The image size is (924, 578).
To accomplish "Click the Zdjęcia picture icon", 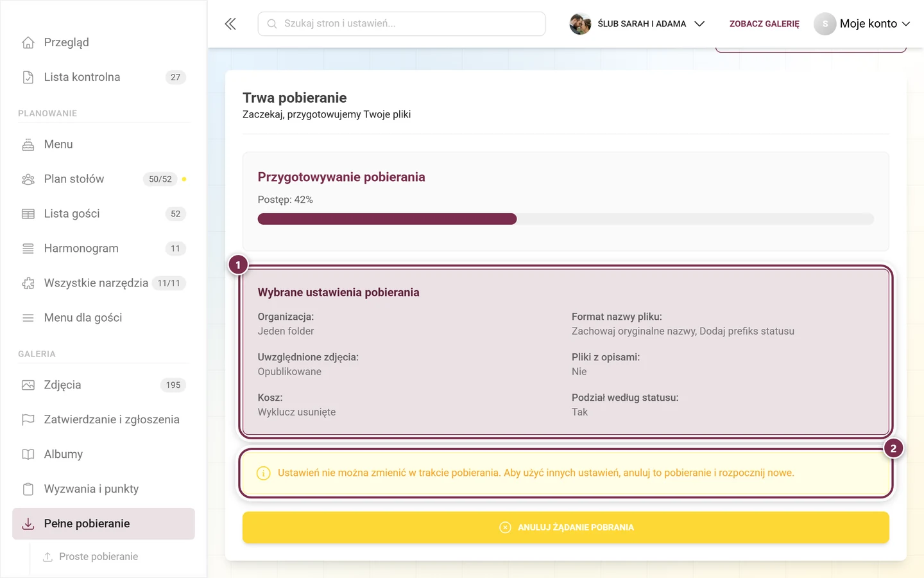I will pyautogui.click(x=28, y=385).
